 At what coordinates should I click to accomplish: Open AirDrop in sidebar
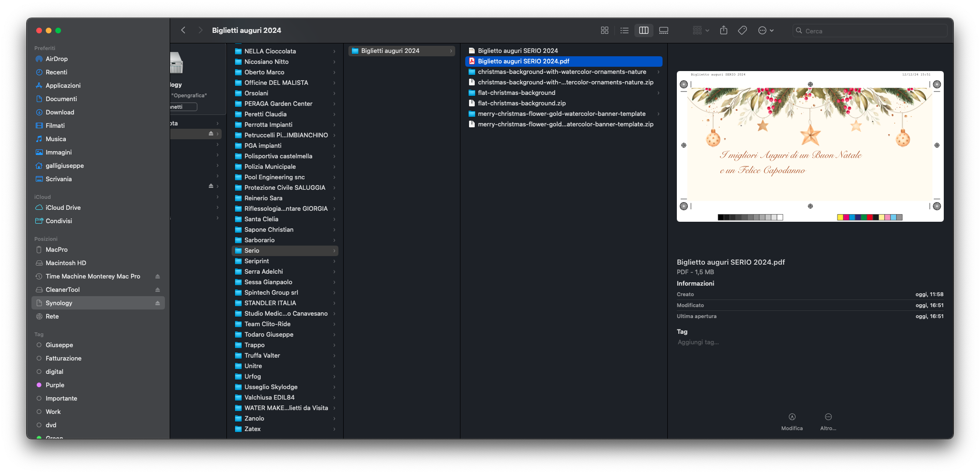[x=56, y=59]
